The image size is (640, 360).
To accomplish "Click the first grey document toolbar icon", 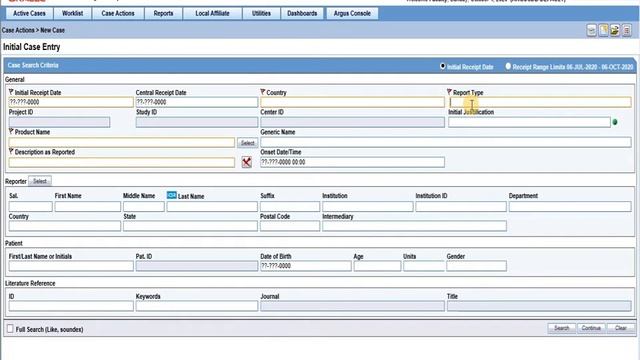I will [591, 30].
